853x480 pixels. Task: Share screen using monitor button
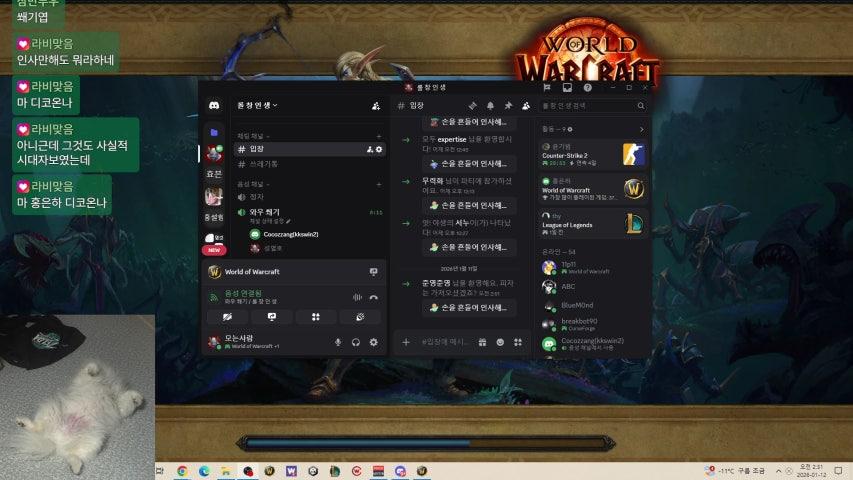click(x=271, y=317)
